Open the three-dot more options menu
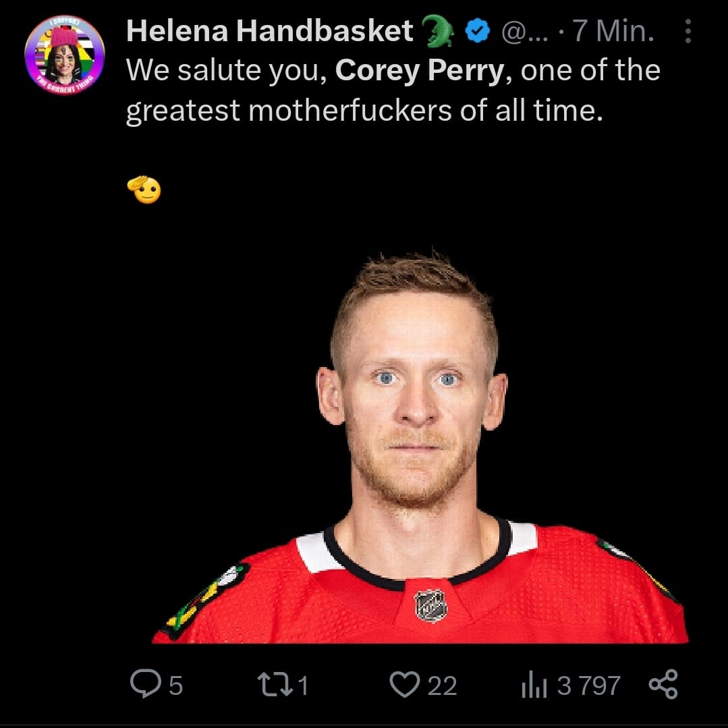This screenshot has height=728, width=728. click(x=688, y=32)
